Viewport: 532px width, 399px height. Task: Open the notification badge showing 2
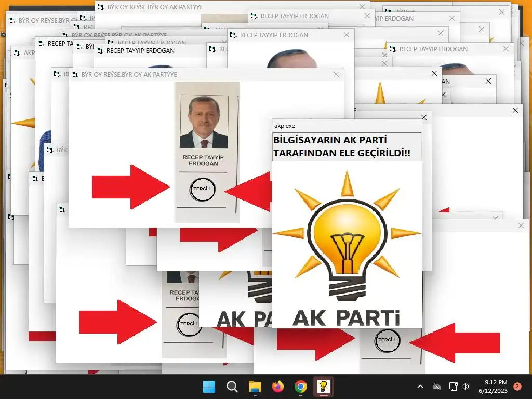pyautogui.click(x=517, y=387)
